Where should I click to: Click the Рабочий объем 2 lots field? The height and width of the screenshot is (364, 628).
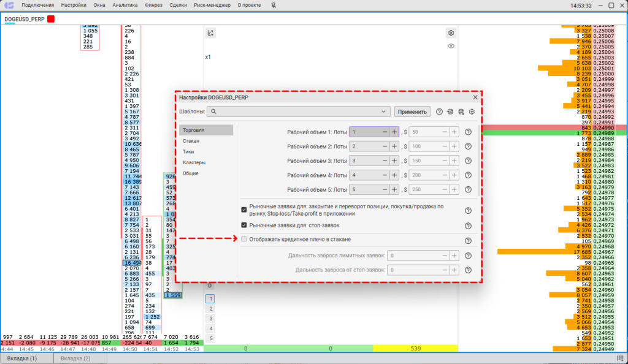[x=363, y=146]
